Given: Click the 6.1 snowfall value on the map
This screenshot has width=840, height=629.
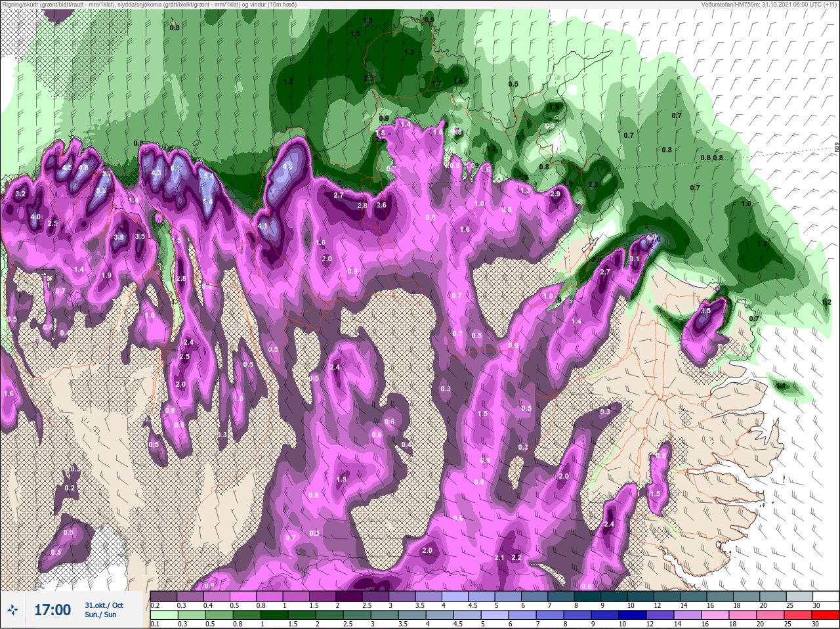Looking at the screenshot, I should point(175,168).
